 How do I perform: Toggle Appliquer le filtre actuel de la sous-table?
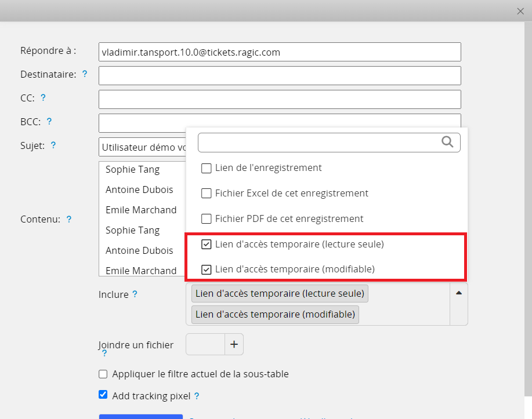pos(103,374)
